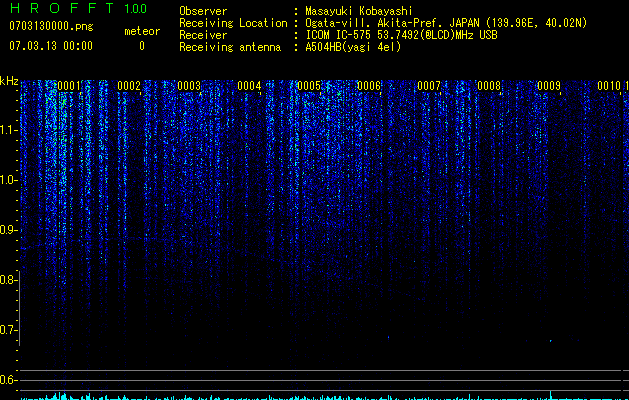Click the HROFFT title text
Image resolution: width=629 pixels, height=400 pixels.
62,8
